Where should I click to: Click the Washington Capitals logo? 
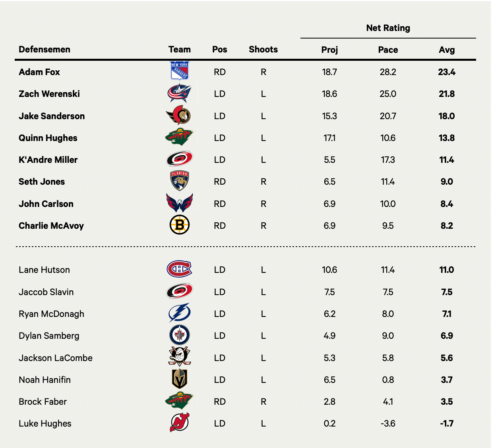click(180, 203)
